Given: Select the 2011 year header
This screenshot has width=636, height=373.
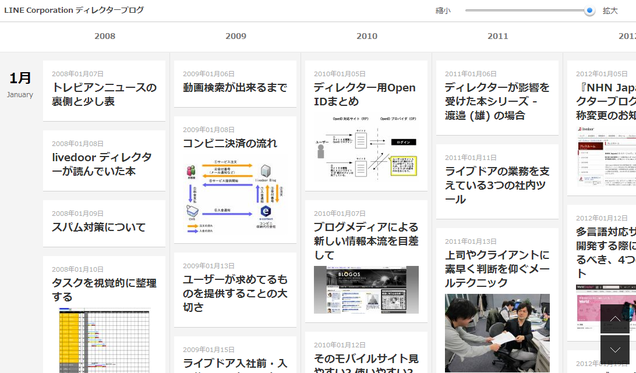Looking at the screenshot, I should pos(498,36).
